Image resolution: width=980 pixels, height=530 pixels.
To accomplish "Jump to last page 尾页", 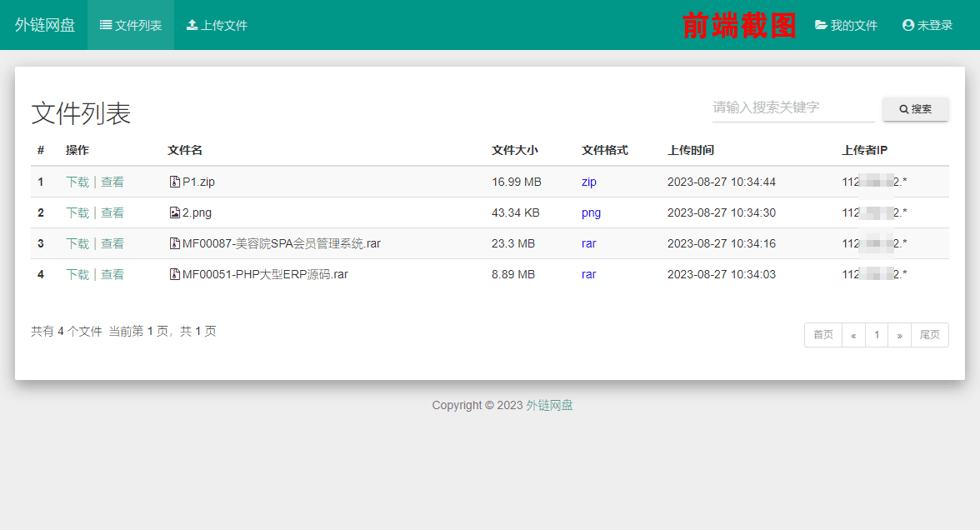I will [929, 335].
